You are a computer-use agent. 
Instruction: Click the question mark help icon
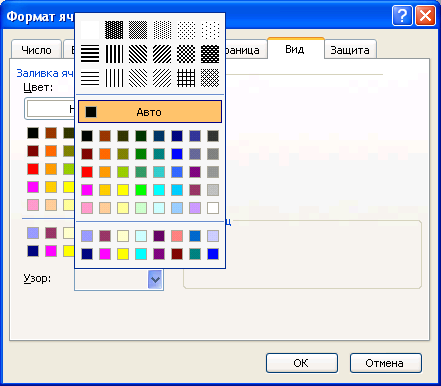402,16
